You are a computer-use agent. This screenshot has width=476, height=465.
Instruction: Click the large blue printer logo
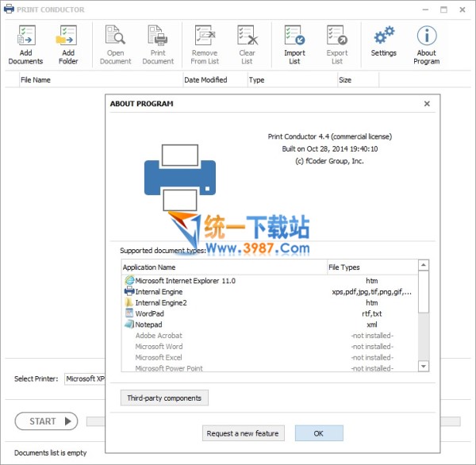(180, 178)
